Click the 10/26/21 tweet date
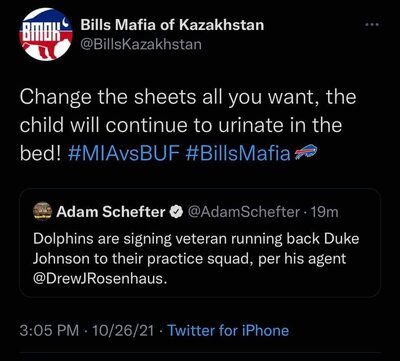 tap(123, 331)
